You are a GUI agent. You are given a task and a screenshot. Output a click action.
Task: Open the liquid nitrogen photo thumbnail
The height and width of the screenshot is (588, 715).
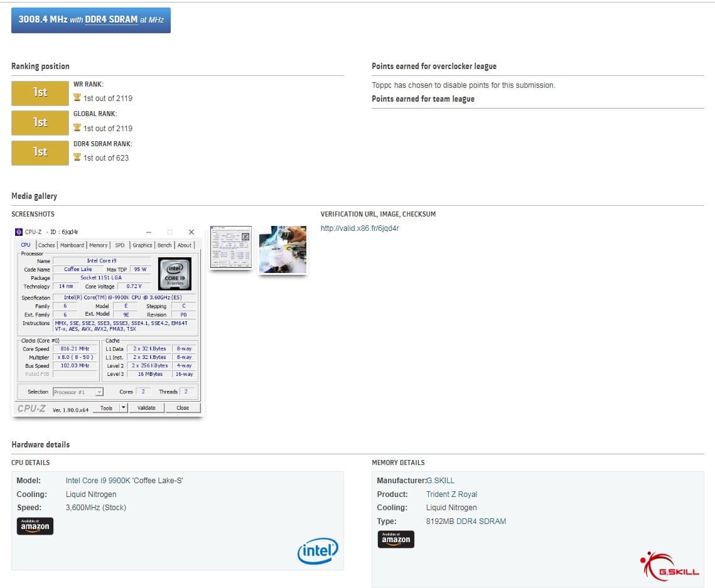(282, 249)
